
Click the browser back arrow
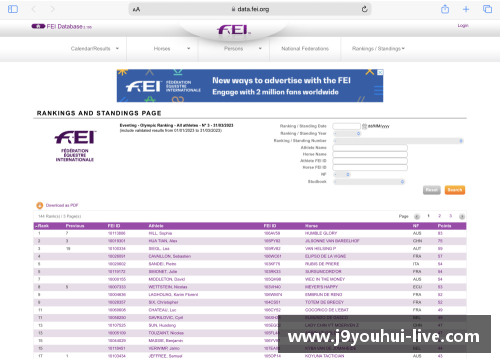(33, 9)
